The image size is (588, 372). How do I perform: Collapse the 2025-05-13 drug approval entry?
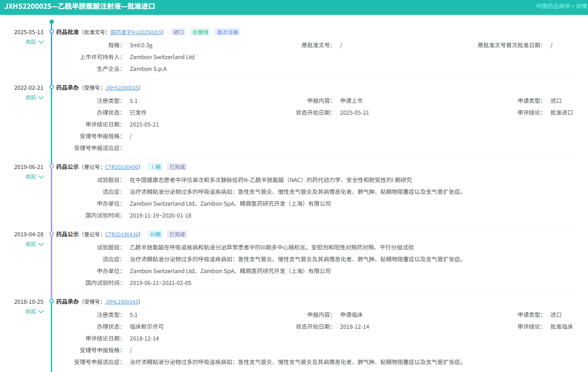35,42
